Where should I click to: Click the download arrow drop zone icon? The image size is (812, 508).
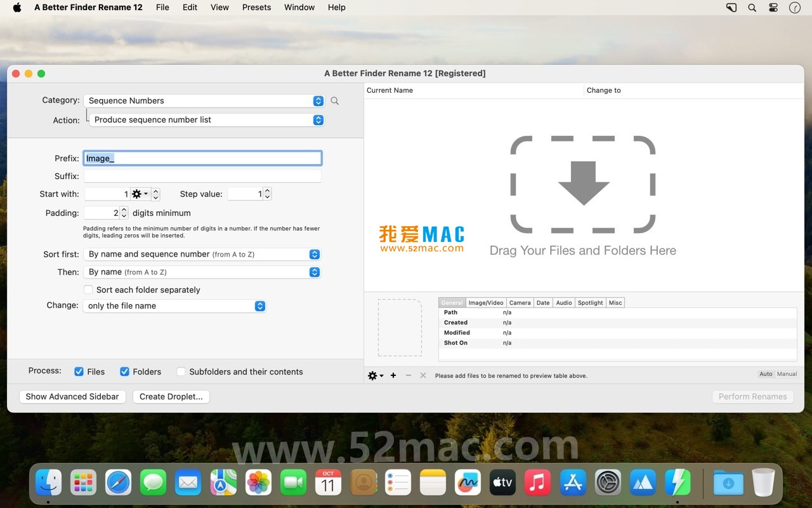(x=583, y=184)
